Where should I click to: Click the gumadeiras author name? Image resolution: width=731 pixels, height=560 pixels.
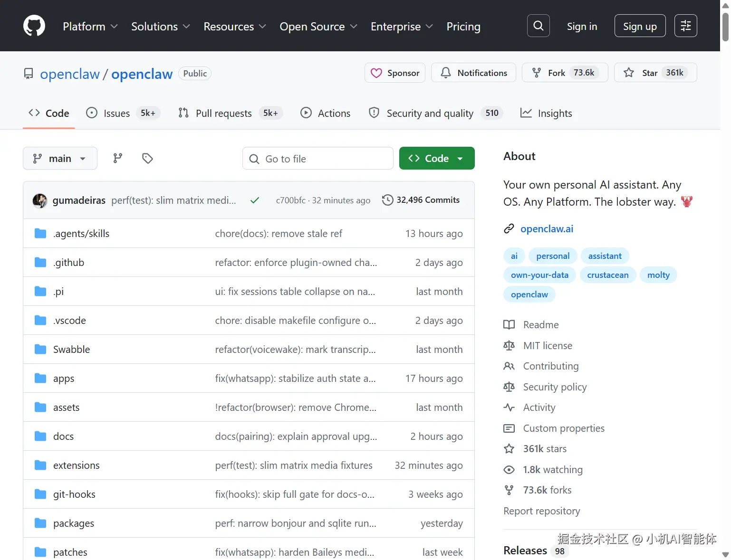79,200
